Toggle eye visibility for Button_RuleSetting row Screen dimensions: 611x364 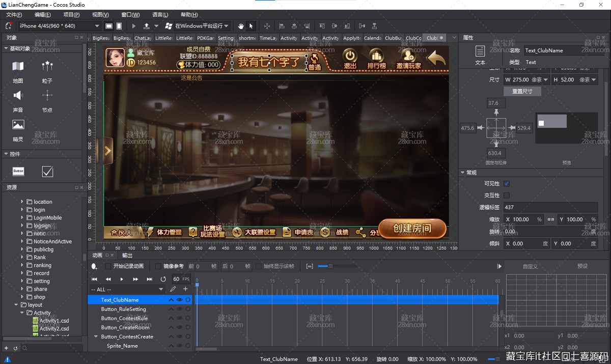(179, 309)
